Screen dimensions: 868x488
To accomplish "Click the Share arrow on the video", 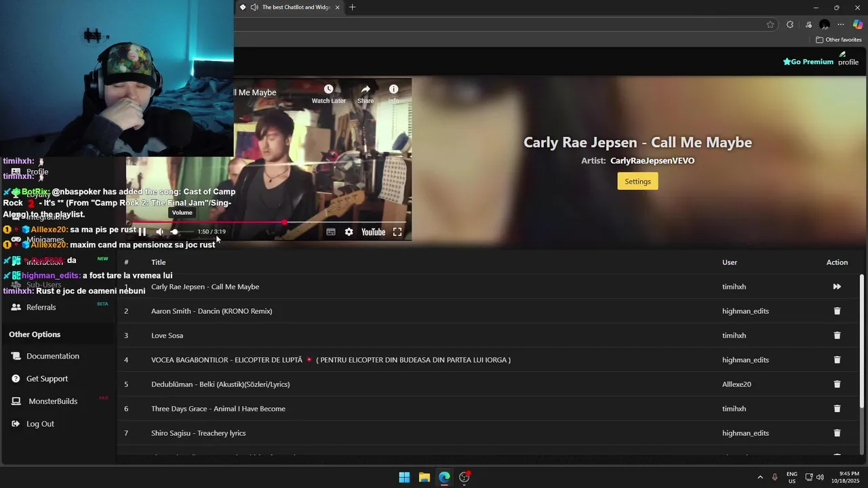I will (x=366, y=89).
